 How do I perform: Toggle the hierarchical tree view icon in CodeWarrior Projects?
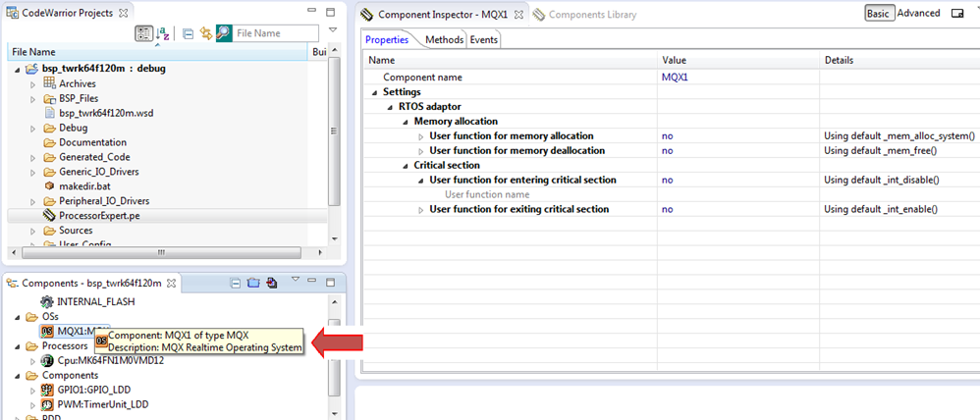pyautogui.click(x=143, y=33)
